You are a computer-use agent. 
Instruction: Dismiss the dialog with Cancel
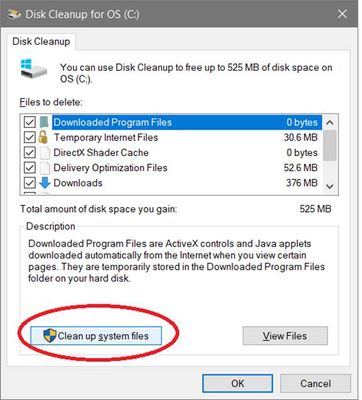tap(315, 383)
